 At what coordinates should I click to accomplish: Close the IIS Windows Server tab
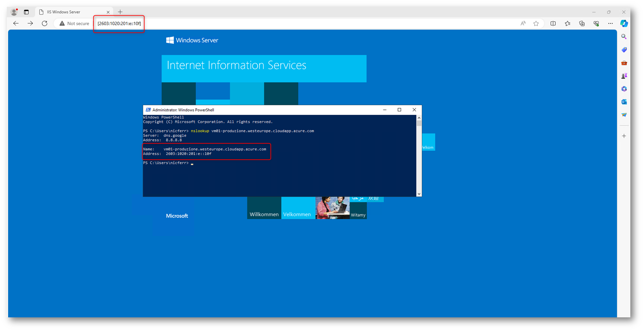[x=108, y=12]
